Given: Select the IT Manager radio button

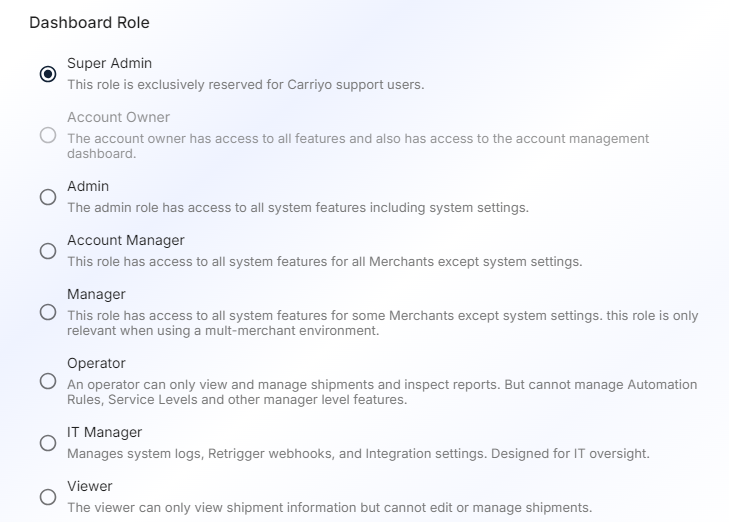Looking at the screenshot, I should (48, 443).
